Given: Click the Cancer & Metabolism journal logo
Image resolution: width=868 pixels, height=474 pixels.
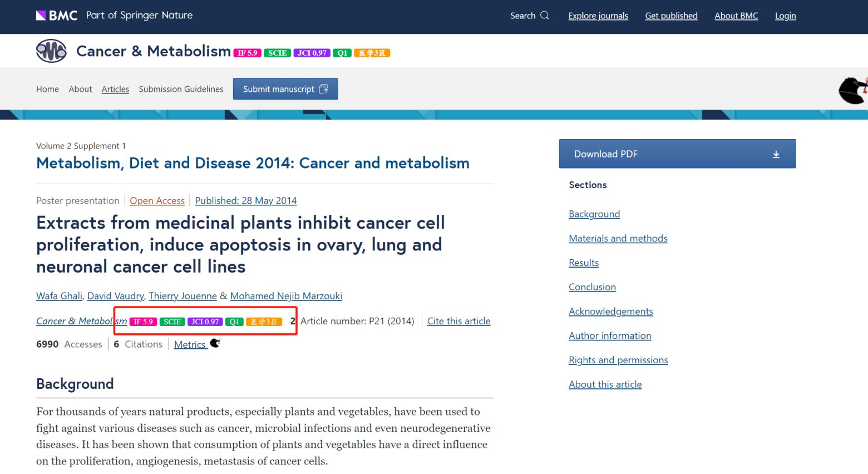Looking at the screenshot, I should click(51, 51).
